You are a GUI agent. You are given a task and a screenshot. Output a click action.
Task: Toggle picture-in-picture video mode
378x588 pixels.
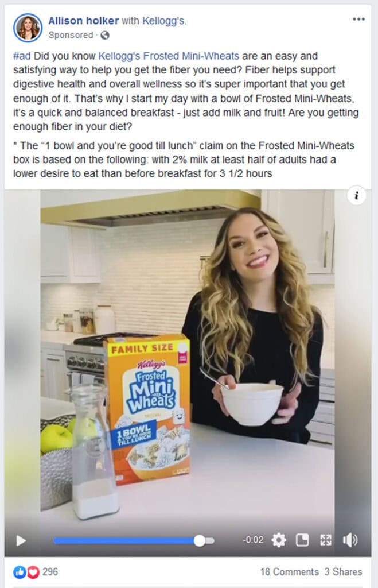tap(302, 540)
